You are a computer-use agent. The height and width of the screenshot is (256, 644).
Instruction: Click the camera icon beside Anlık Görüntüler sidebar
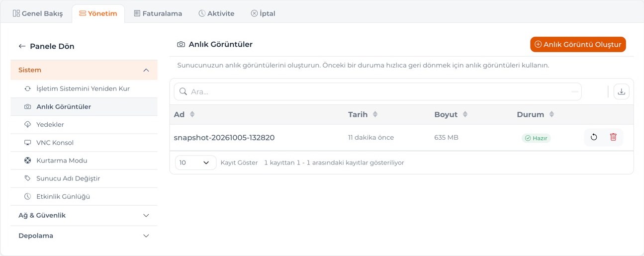[x=28, y=106]
